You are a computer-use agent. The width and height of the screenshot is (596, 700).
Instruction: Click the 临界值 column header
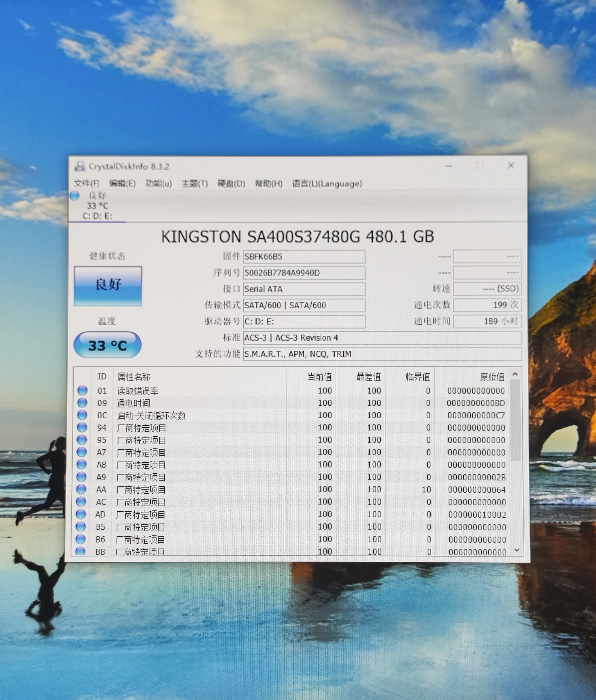(410, 376)
